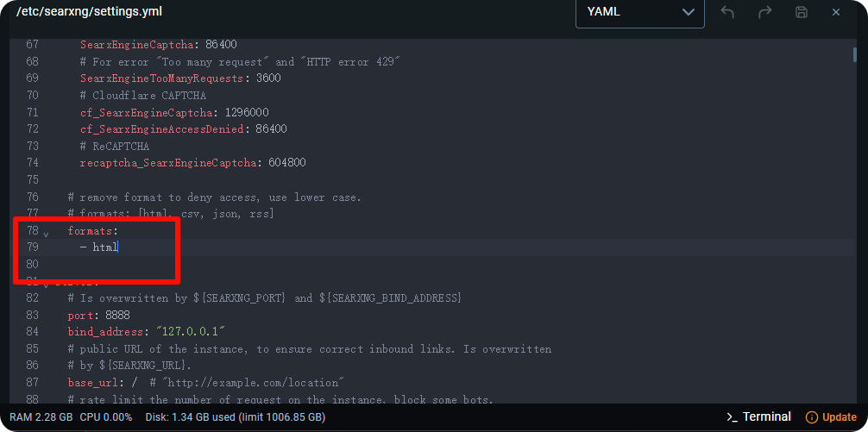Click the Disk usage status text
868x432 pixels.
click(x=235, y=417)
